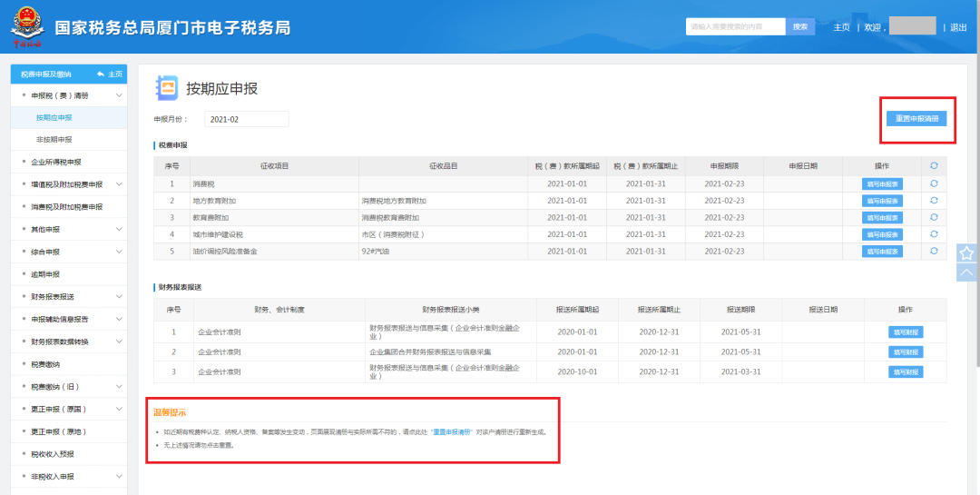
Task: Refresh the 教育费附加 row
Action: point(934,217)
